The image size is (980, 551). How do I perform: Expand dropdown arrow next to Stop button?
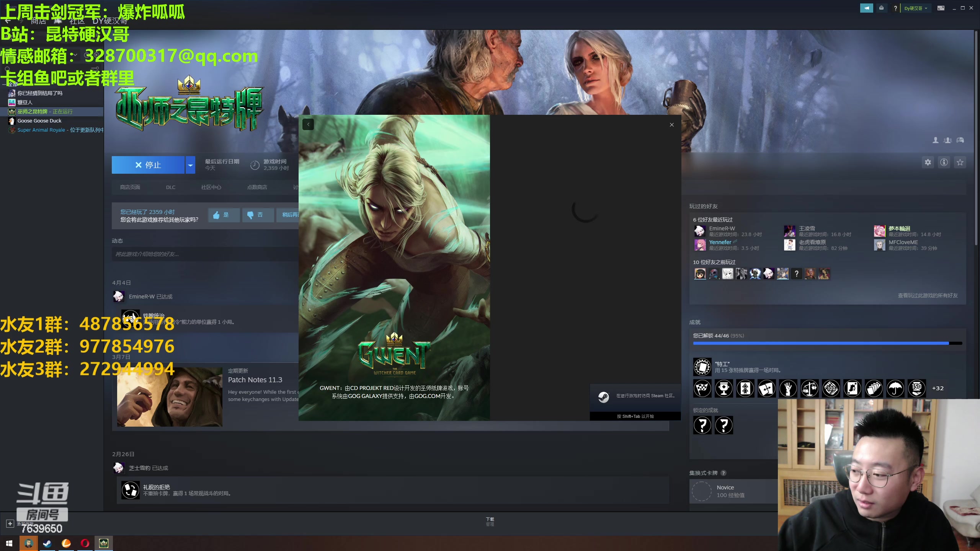(x=190, y=165)
